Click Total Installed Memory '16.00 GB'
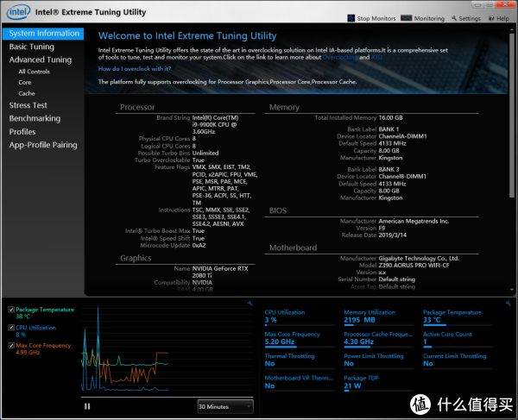Viewport: 518px width, 420px height. [x=390, y=118]
